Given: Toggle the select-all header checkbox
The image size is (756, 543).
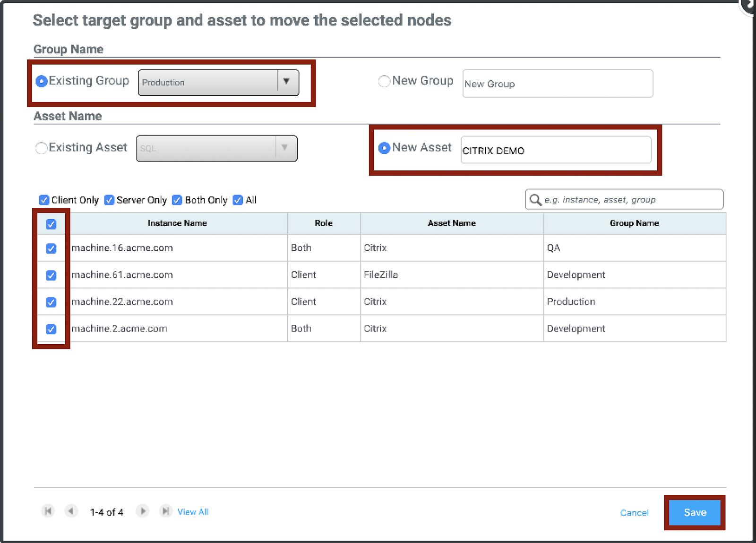Looking at the screenshot, I should pyautogui.click(x=51, y=224).
